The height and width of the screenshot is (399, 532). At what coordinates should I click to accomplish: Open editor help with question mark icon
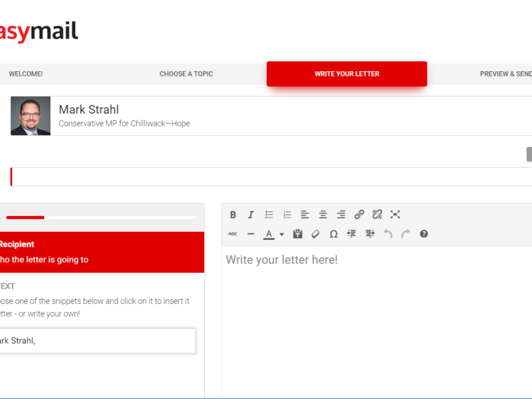click(424, 234)
